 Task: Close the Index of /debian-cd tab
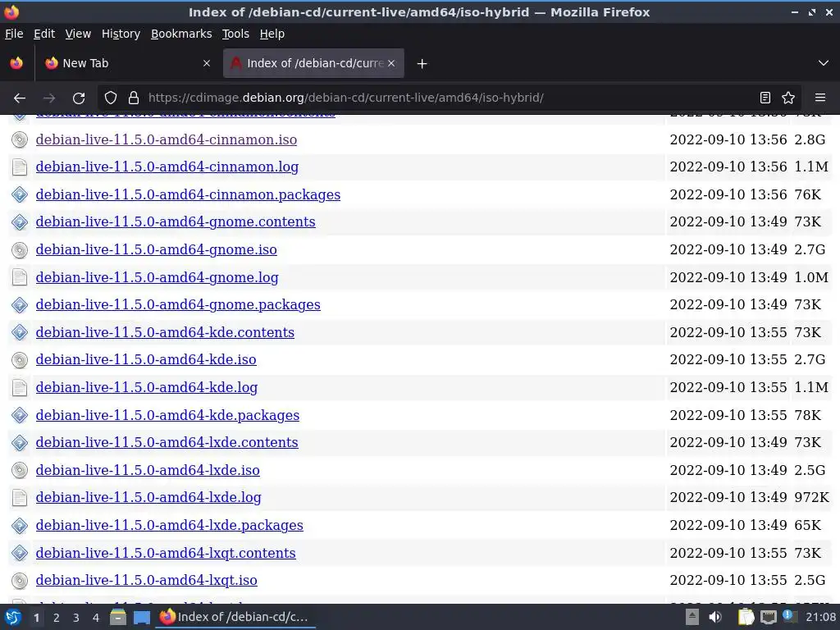click(x=391, y=63)
